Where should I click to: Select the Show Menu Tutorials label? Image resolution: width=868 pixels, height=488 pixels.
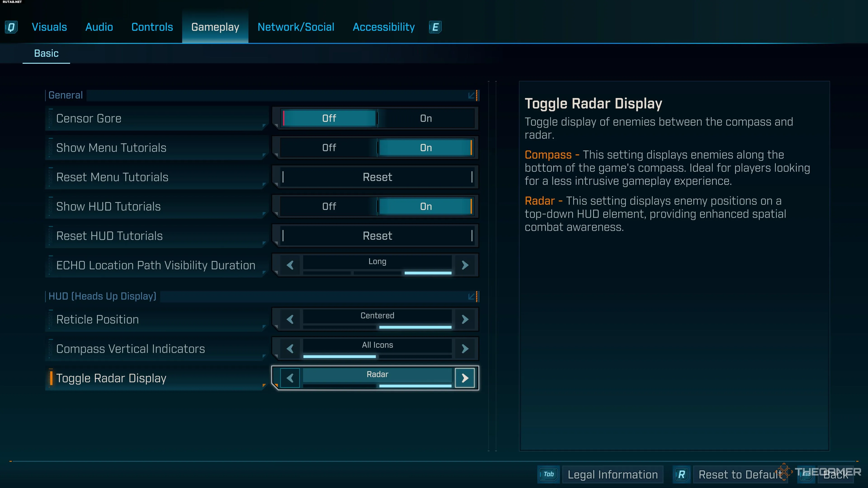pos(111,148)
